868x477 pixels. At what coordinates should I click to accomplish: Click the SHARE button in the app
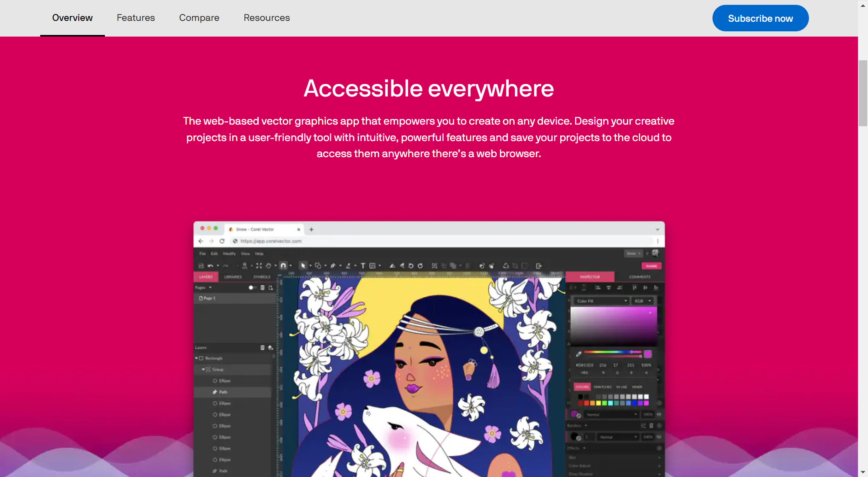tap(651, 266)
